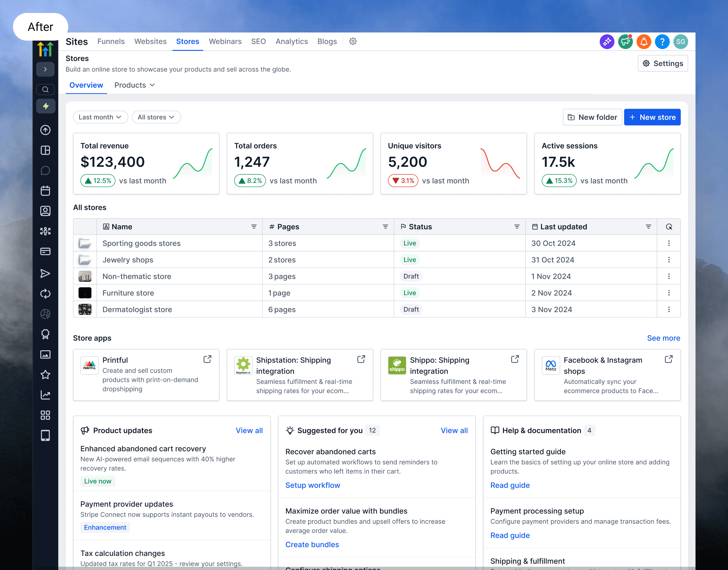Click the AI sparkle icon in header
The height and width of the screenshot is (570, 728).
click(607, 42)
